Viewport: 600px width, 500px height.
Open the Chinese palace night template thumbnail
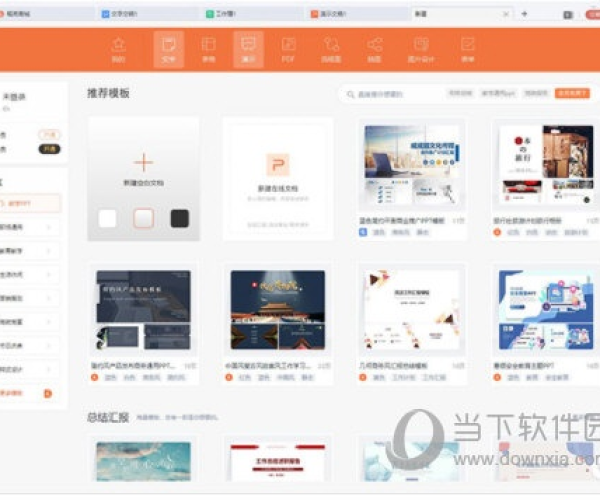(278, 310)
